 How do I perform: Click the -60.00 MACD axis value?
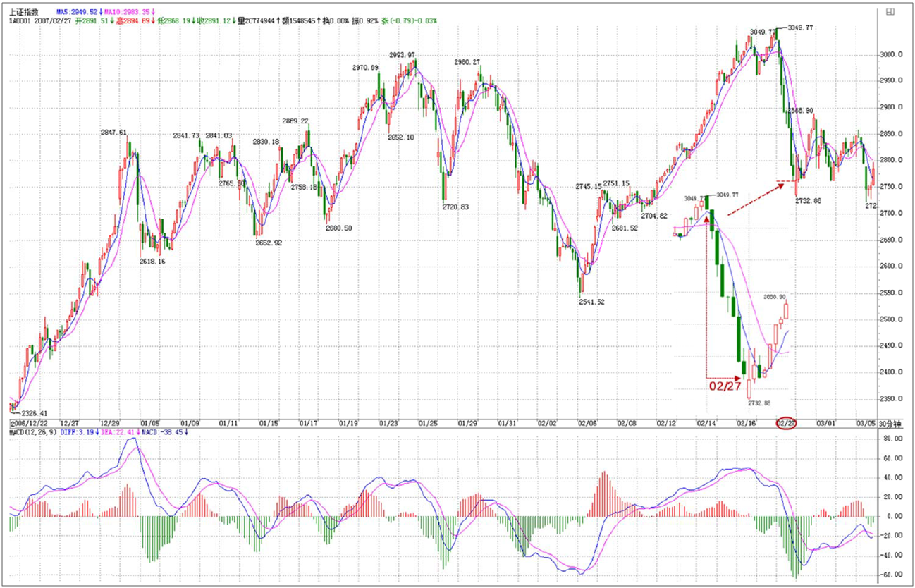click(x=890, y=575)
